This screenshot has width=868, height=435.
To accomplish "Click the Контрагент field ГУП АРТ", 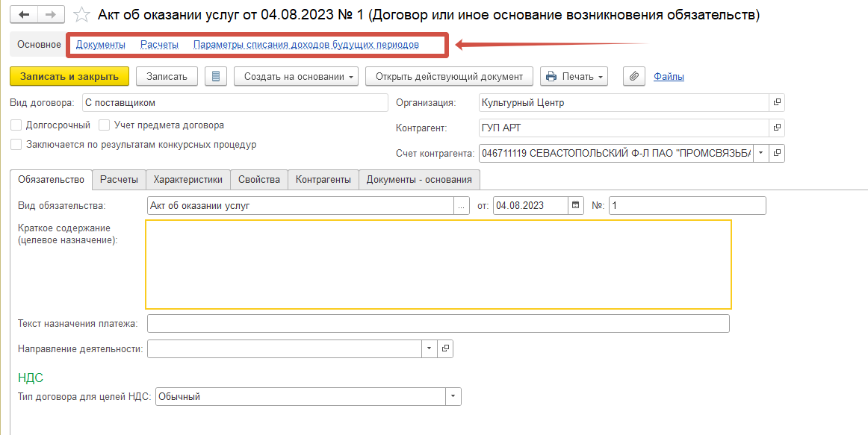I will pyautogui.click(x=624, y=128).
